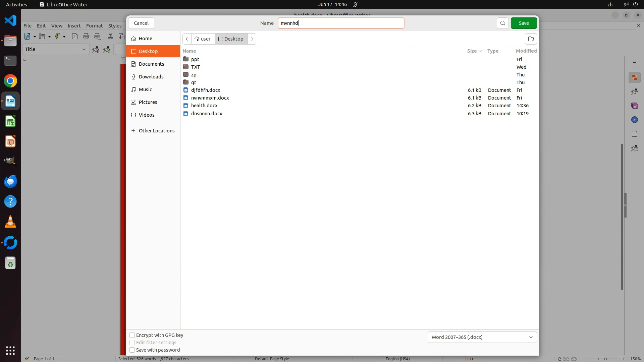
Task: Toggle Edit filter settings checkbox
Action: pos(132,343)
